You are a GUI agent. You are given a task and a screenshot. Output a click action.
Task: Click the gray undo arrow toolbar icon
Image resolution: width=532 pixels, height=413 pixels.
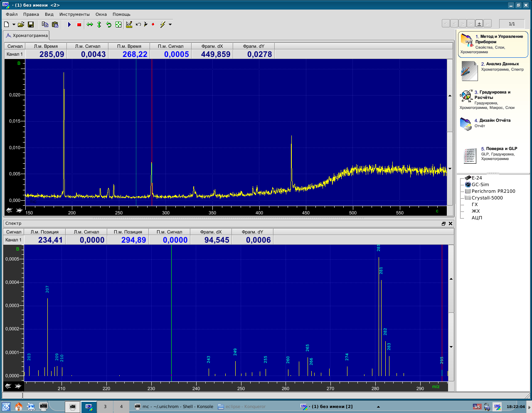pos(138,25)
